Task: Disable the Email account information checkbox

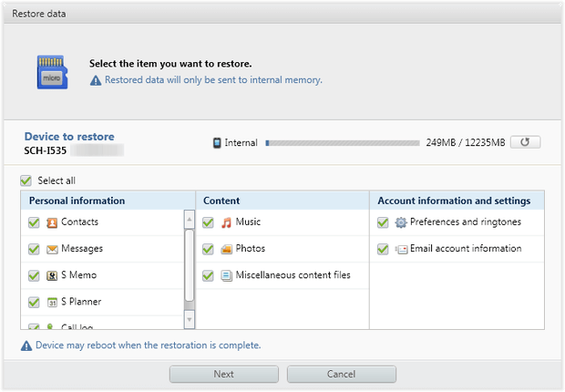Action: click(383, 249)
